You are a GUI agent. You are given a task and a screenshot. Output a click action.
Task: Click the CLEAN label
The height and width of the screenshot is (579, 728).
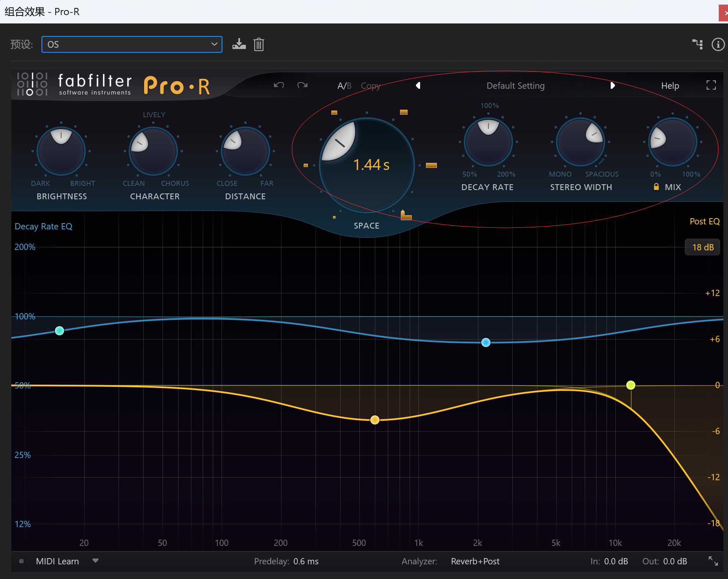[134, 183]
